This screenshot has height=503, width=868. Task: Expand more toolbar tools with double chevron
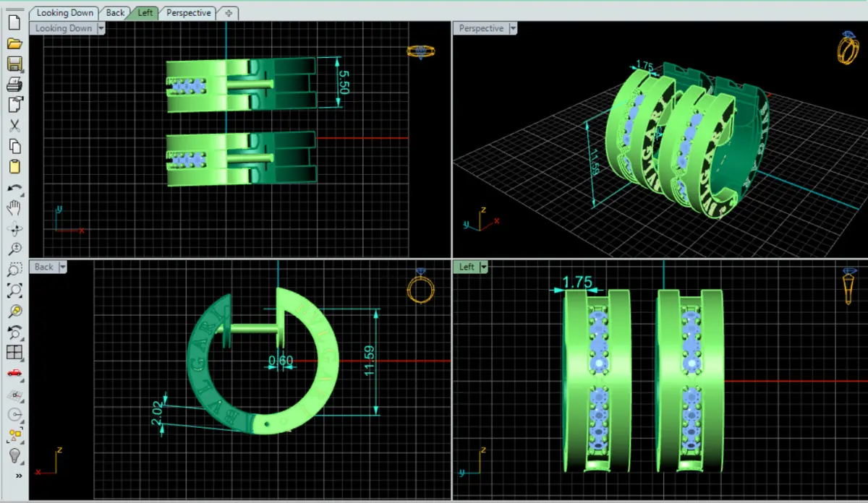click(18, 476)
